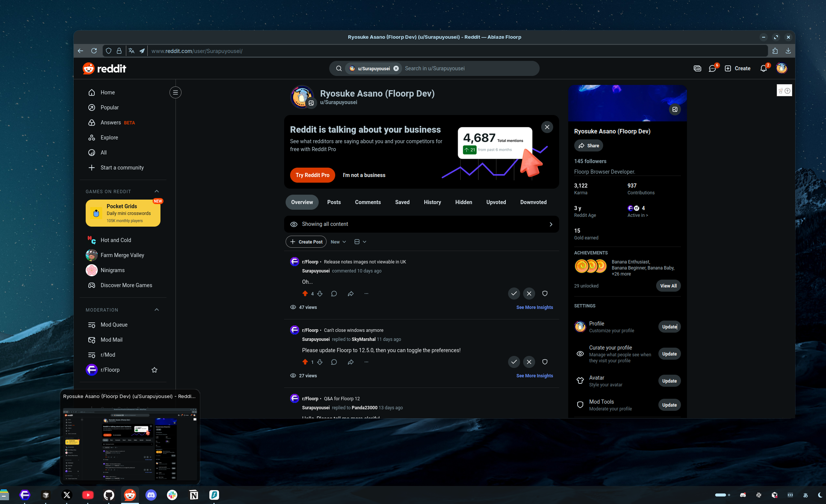Image resolution: width=826 pixels, height=504 pixels.
Task: Open the notifications bell
Action: (763, 68)
